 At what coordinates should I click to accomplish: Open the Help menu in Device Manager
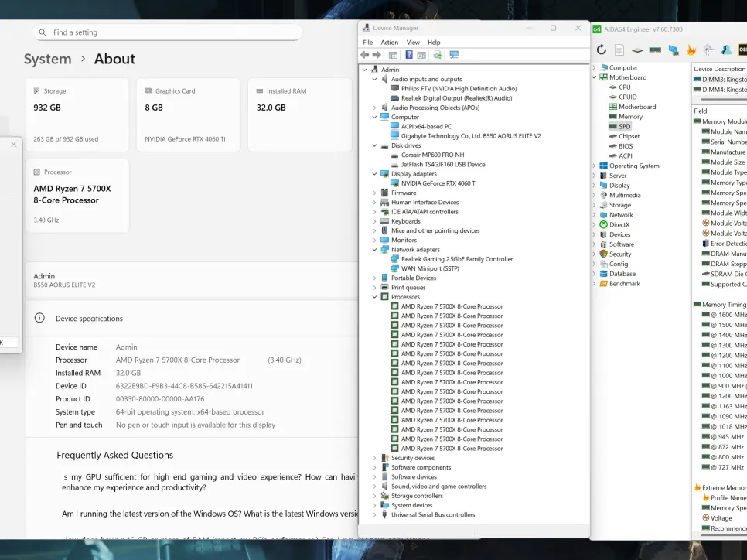(x=434, y=43)
